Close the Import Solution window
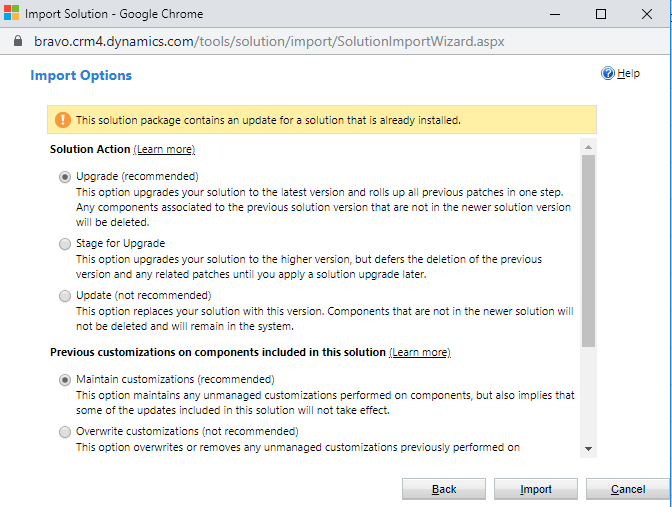This screenshot has height=507, width=672. [646, 14]
